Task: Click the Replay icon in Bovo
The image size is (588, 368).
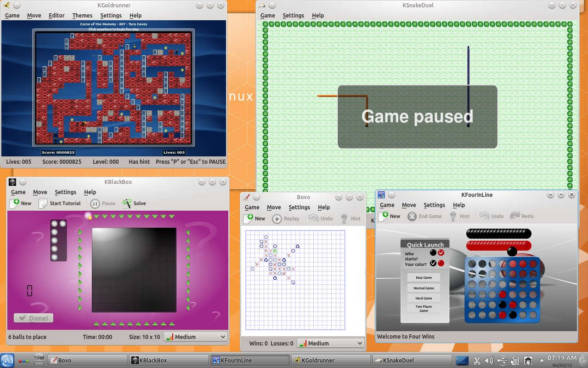Action: tap(277, 218)
